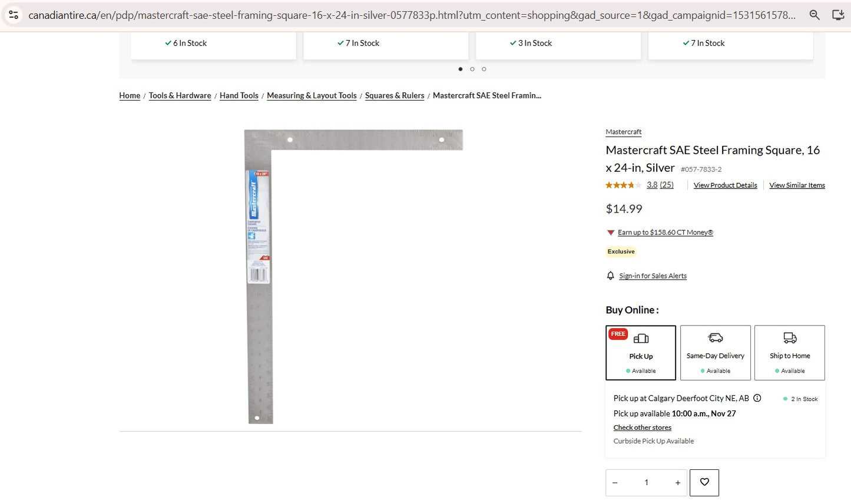Click Check other stores link
851x504 pixels.
[x=643, y=427]
